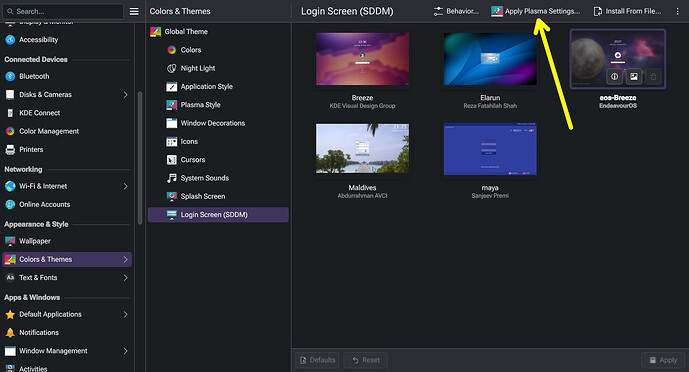Click Apply Plasma Settings button

point(536,11)
